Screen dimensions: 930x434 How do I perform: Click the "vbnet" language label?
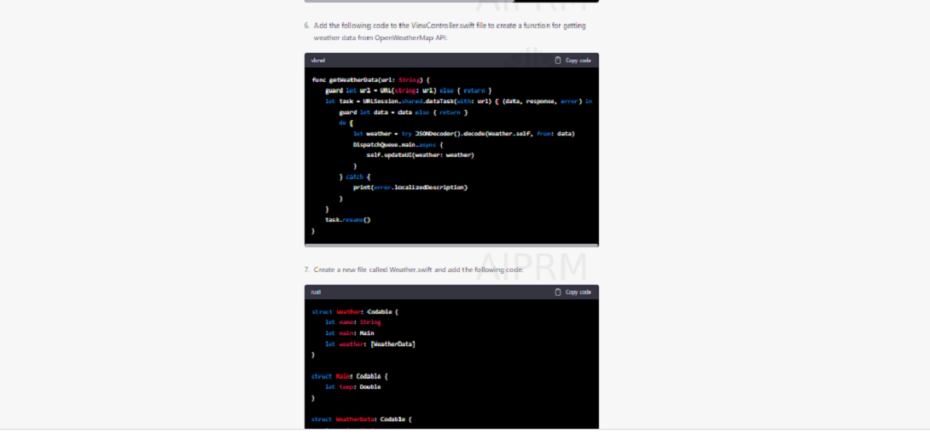click(x=318, y=60)
